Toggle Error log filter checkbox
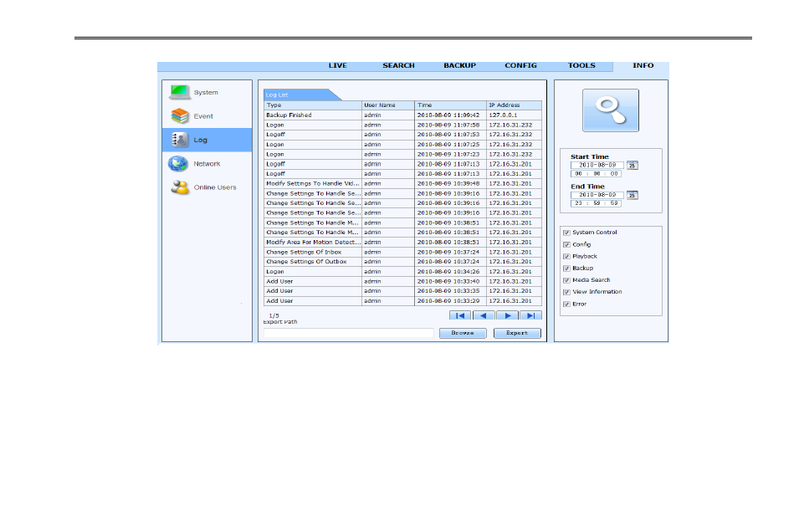Image resolution: width=799 pixels, height=532 pixels. pos(566,304)
